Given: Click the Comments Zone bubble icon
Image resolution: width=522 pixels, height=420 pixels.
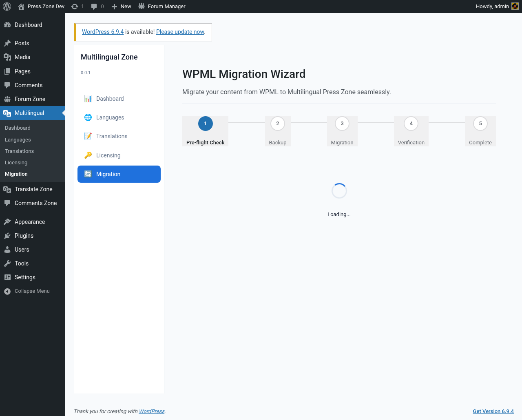Looking at the screenshot, I should coord(7,203).
